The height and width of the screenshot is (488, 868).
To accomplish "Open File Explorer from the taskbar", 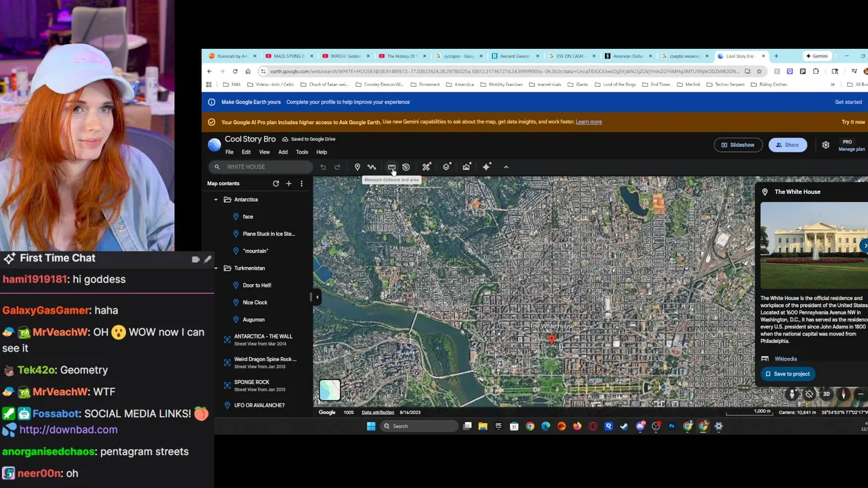I will (x=483, y=426).
